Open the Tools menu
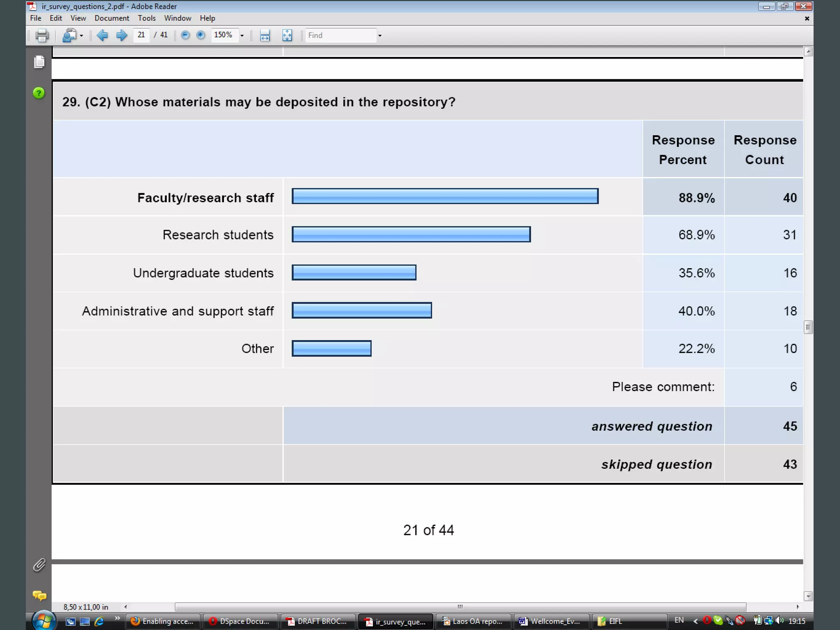 [146, 18]
